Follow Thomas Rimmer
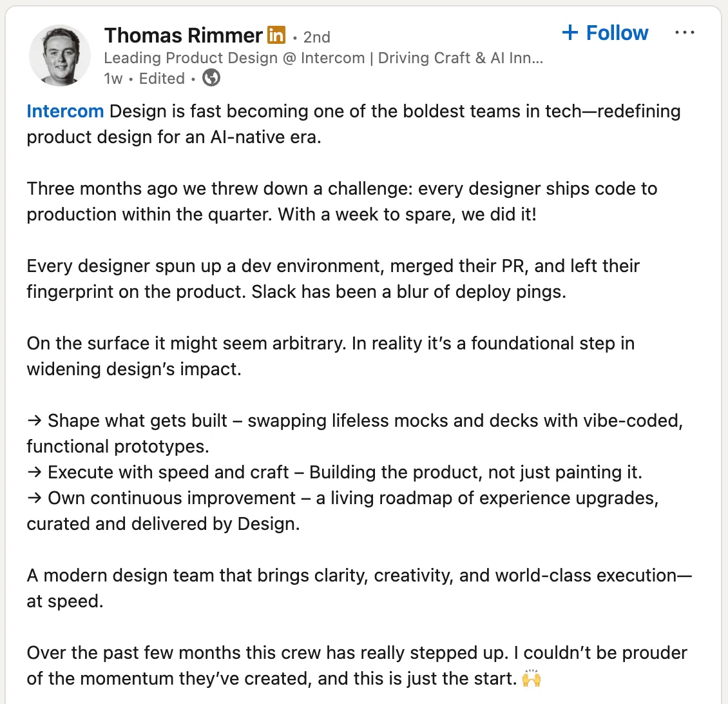Viewport: 728px width, 704px height. click(x=605, y=33)
